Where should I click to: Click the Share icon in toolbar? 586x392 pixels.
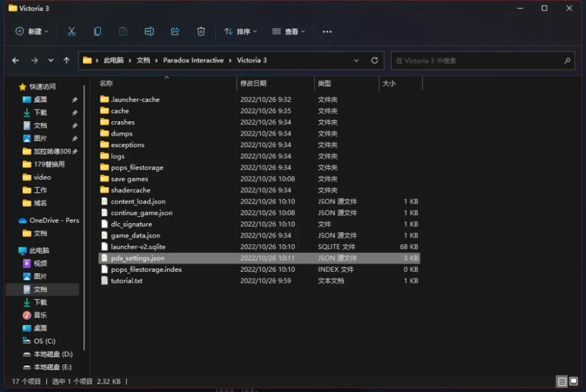175,32
